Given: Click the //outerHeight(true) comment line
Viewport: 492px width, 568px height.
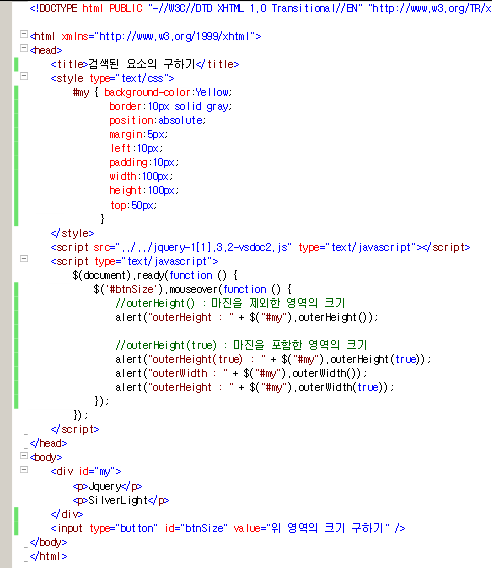Looking at the screenshot, I should (241, 345).
